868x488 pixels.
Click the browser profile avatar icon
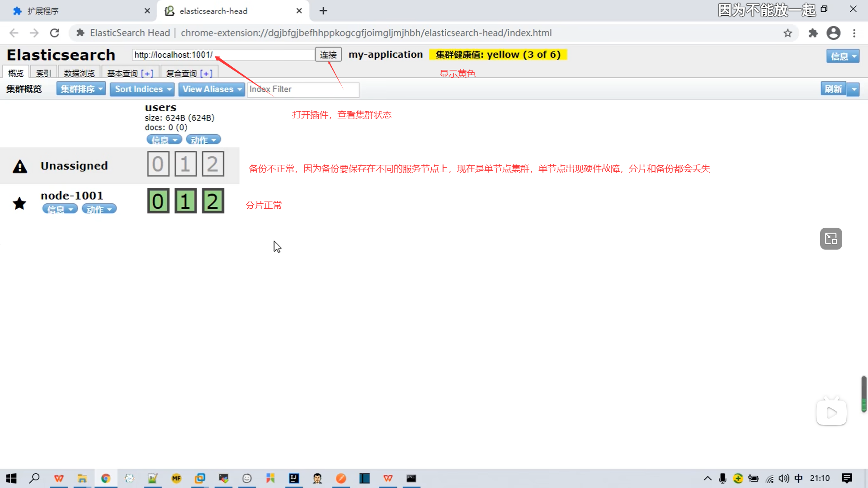[x=833, y=33]
